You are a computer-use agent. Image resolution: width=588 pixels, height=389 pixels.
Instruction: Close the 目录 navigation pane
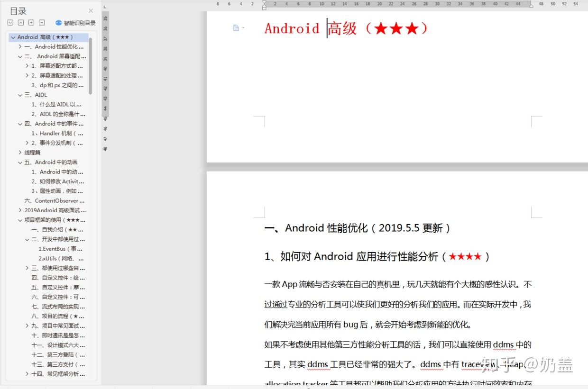click(x=91, y=10)
